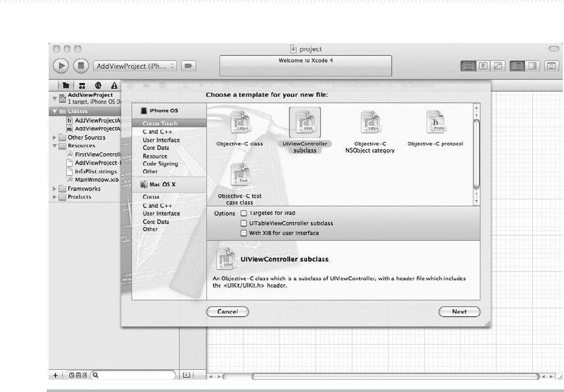This screenshot has width=564, height=392.
Task: Select the version editor view icon
Action: click(x=498, y=66)
